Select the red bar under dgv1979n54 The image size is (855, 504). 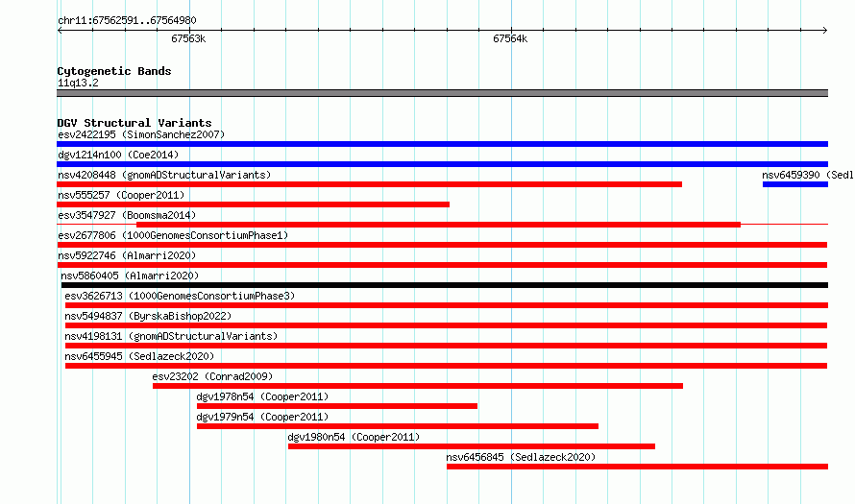click(398, 426)
